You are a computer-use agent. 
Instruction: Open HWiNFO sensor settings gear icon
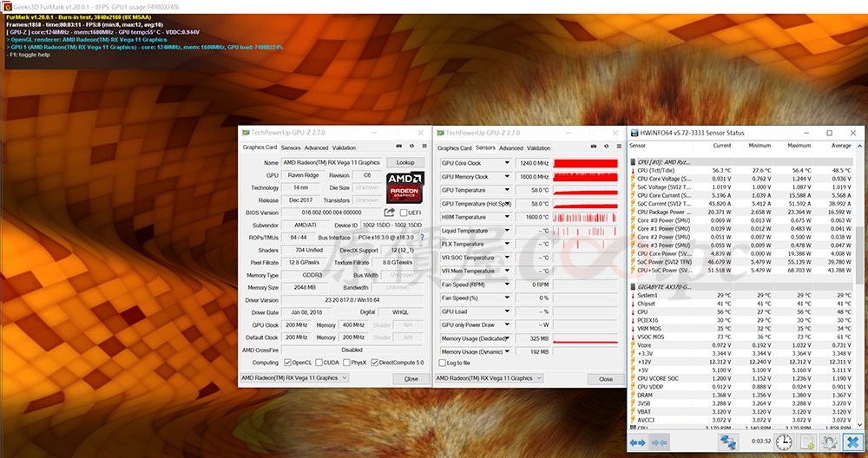click(829, 442)
